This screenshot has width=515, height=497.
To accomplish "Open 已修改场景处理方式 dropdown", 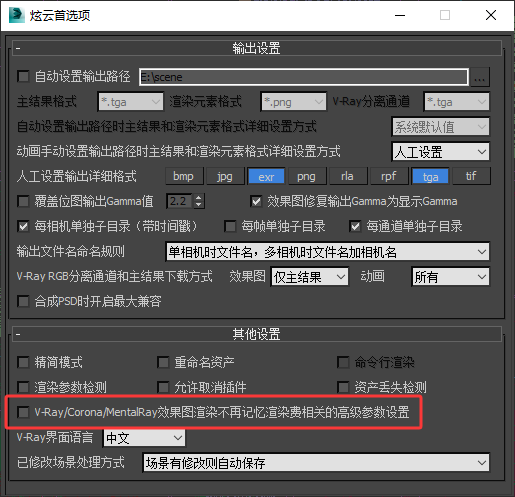I will (316, 463).
